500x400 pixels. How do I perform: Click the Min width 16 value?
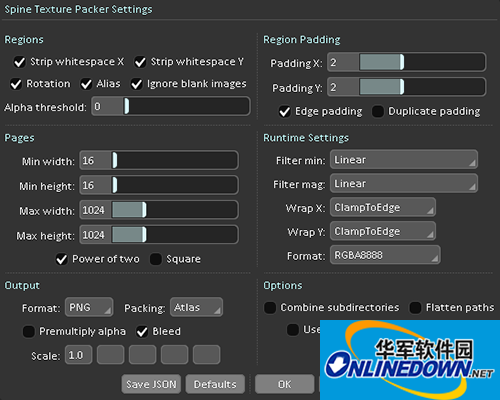pyautogui.click(x=96, y=160)
